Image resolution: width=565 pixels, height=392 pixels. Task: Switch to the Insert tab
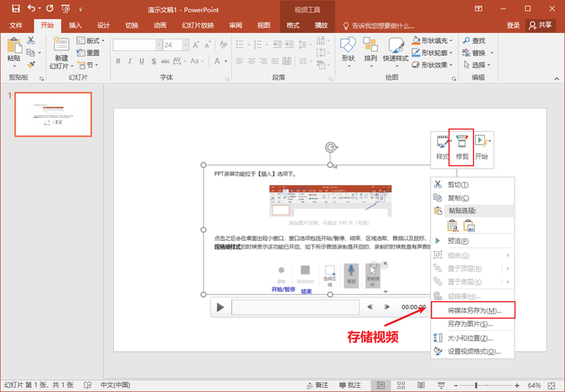pos(75,25)
